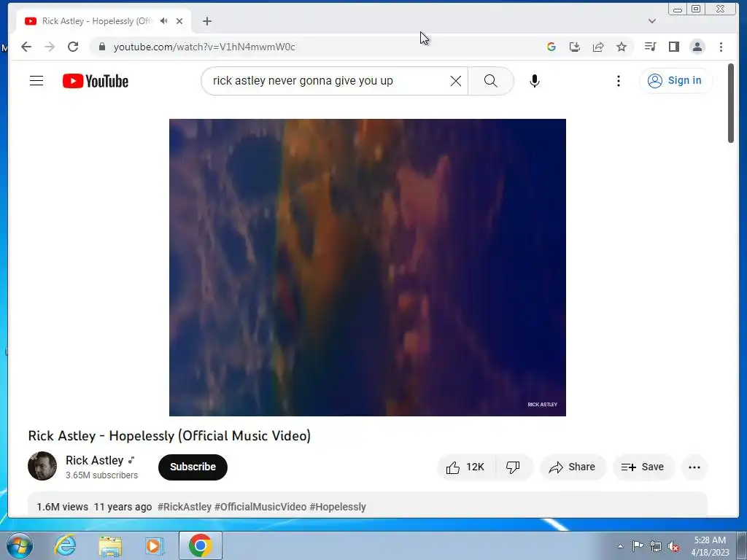Go back with the browser back arrow

point(26,47)
